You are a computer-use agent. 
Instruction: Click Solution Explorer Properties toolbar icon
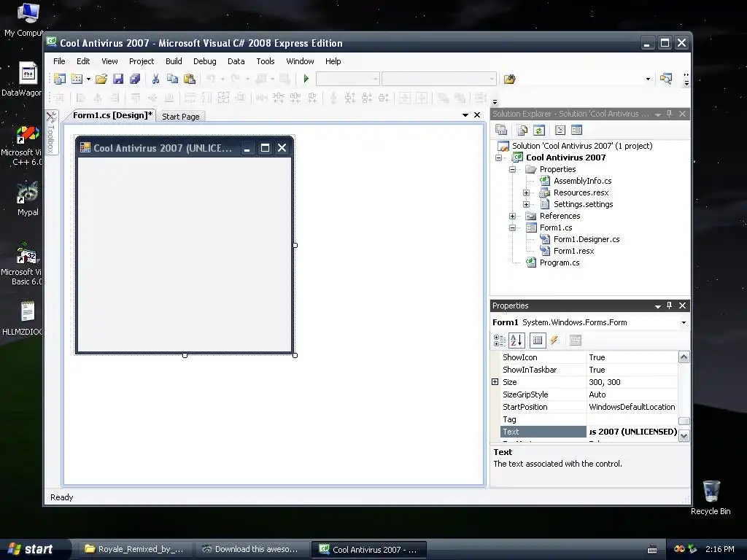(x=500, y=130)
